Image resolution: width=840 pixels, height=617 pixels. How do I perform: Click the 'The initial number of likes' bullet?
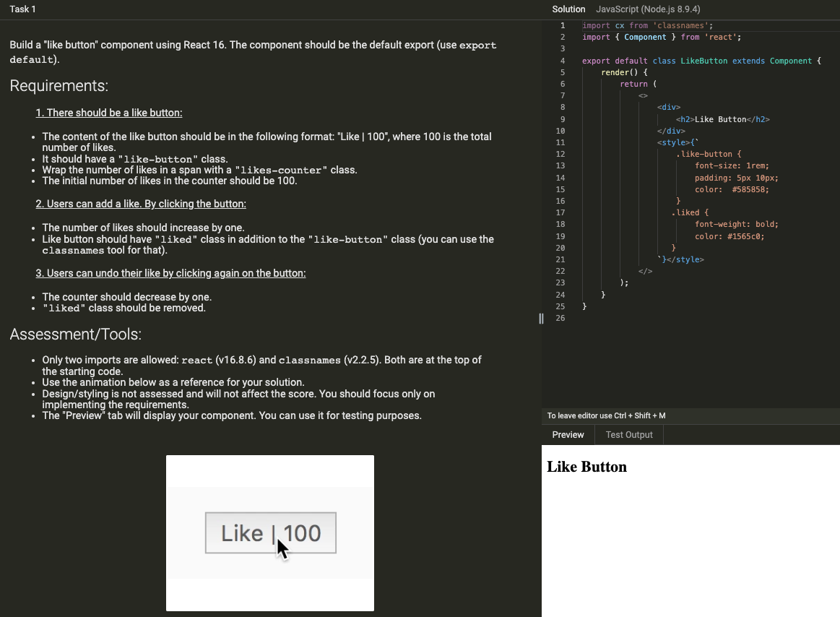pos(170,181)
